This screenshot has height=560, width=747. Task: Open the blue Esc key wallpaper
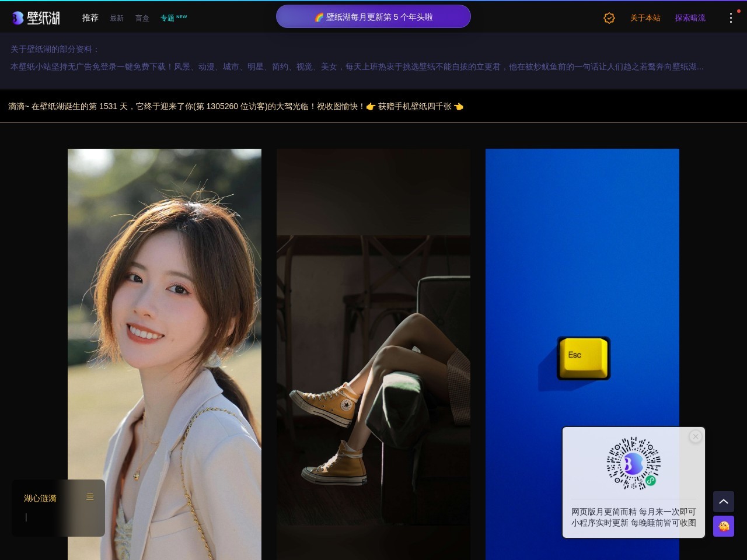click(582, 292)
